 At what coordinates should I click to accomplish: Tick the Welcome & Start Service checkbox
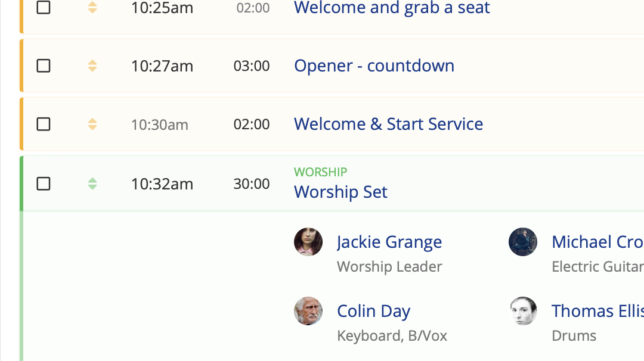44,124
